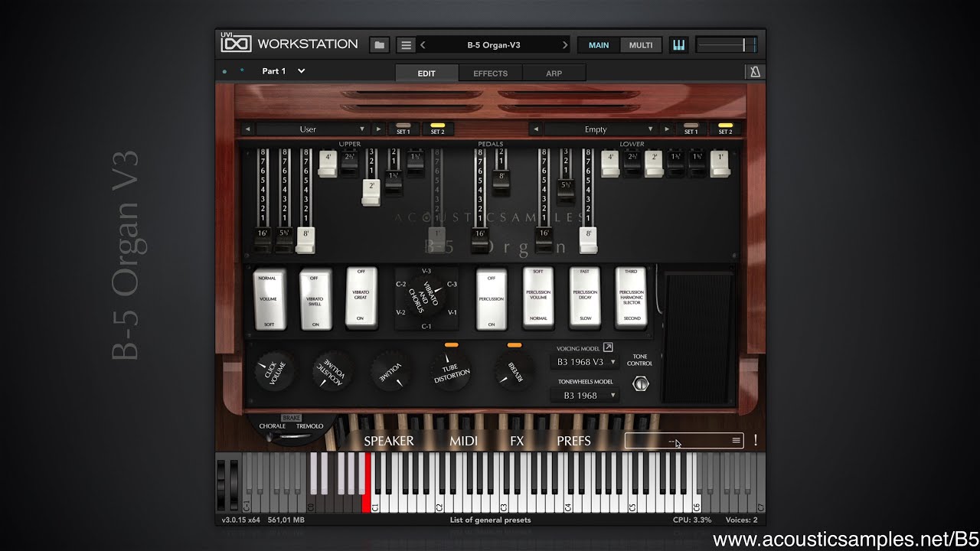Click the pedals 16' drawbar
The image size is (980, 551).
481,239
